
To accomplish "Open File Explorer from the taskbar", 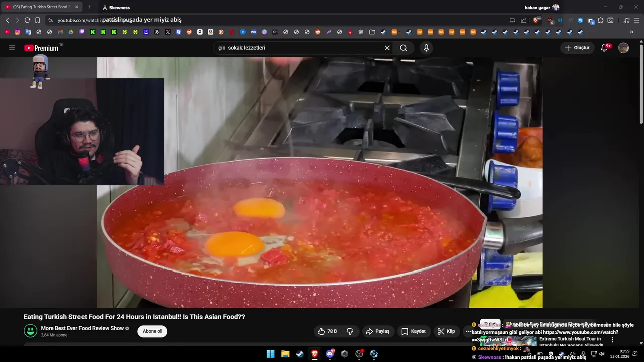I will tap(285, 354).
